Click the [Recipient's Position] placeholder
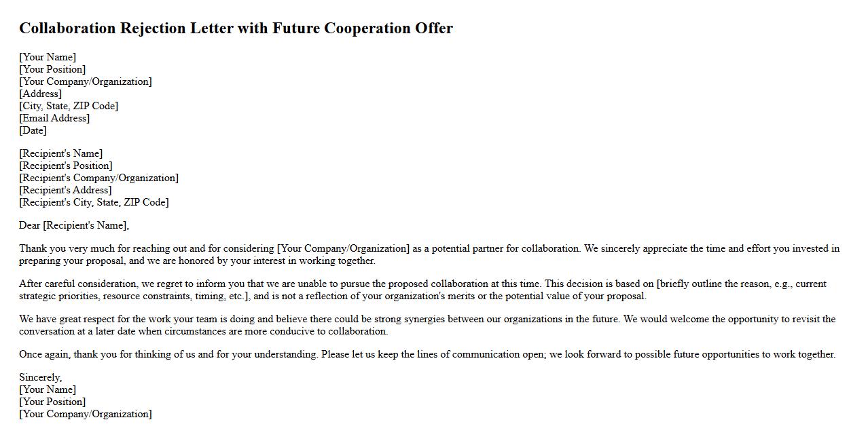This screenshot has height=441, width=868. (65, 166)
